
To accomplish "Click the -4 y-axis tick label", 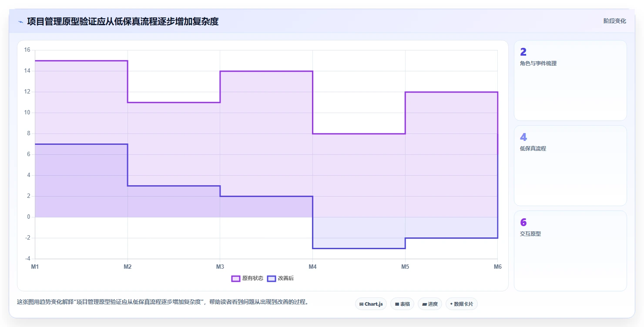I will pos(27,259).
